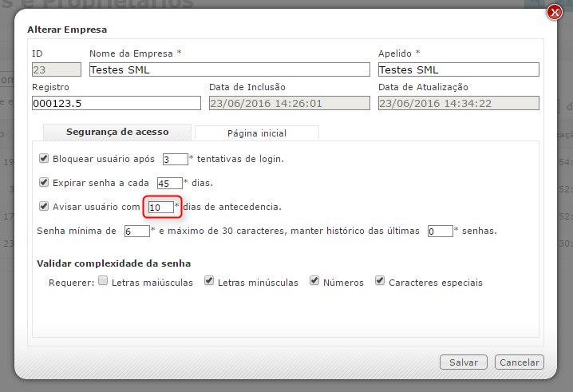This screenshot has height=392, width=573.
Task: Uncheck Caracteres especiais requirement
Action: 380,282
